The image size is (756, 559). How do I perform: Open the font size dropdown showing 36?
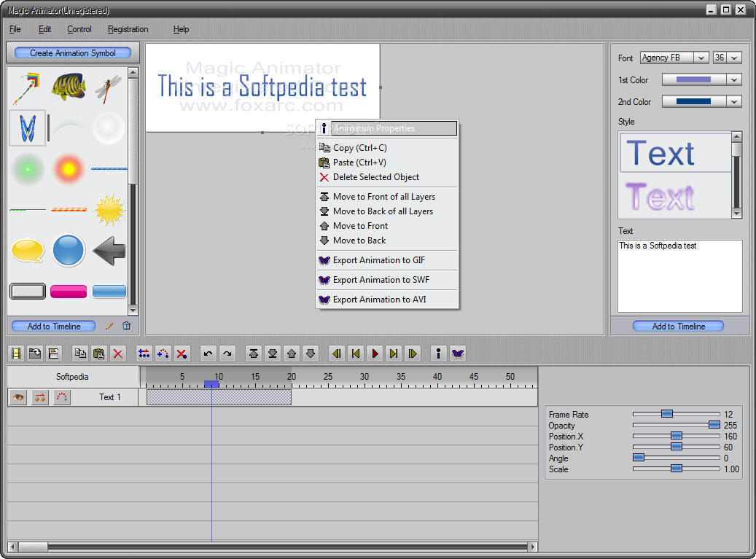(734, 58)
